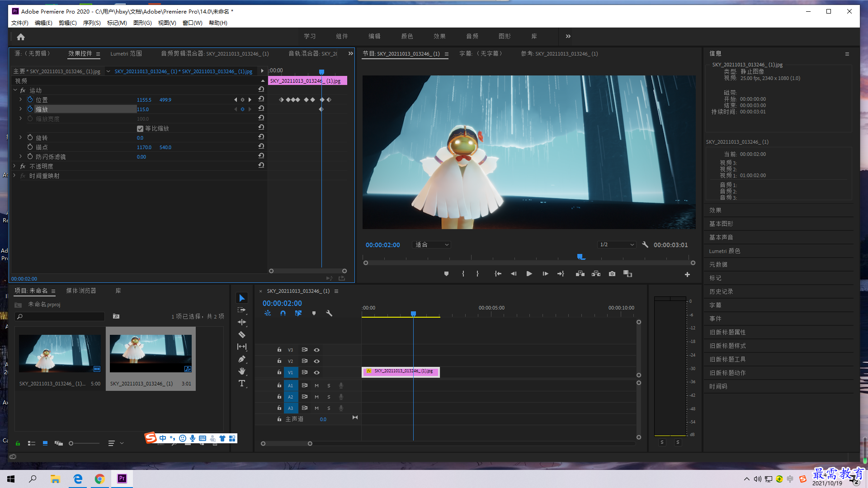Screen dimensions: 868x488
Task: Click the project thumbnail size slider
Action: pyautogui.click(x=84, y=443)
